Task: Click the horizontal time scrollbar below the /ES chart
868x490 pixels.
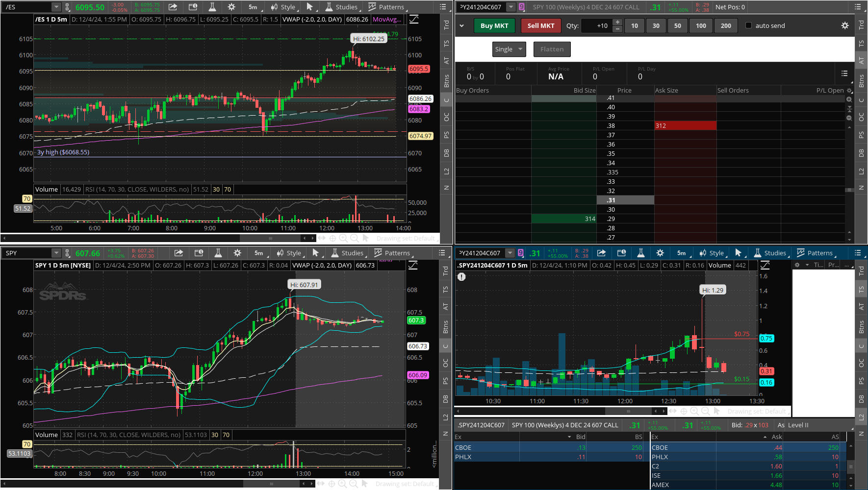Action: click(x=270, y=238)
